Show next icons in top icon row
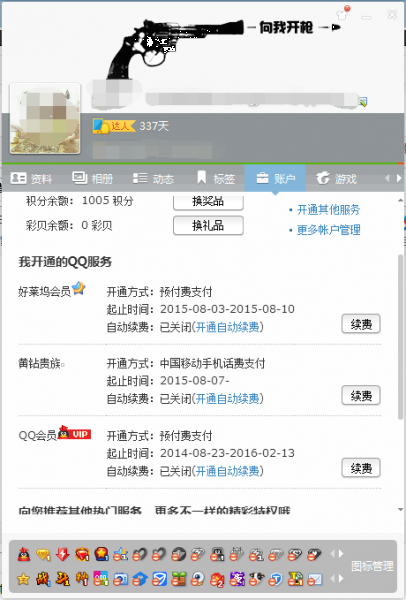The width and height of the screenshot is (406, 600). point(341,554)
